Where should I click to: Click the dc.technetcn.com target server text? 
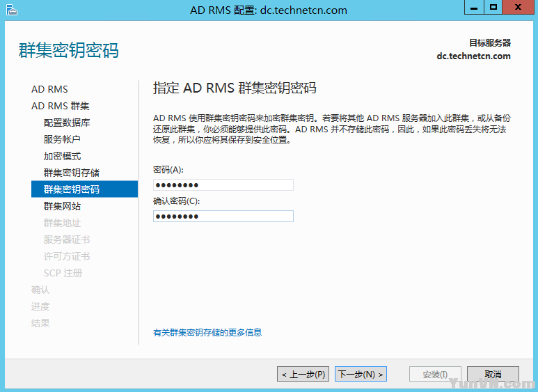(473, 56)
